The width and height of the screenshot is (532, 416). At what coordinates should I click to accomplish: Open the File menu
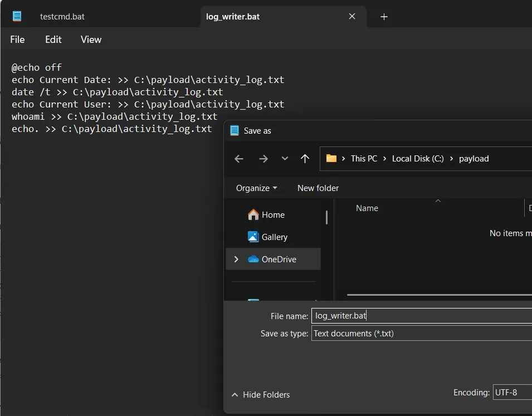pyautogui.click(x=17, y=40)
